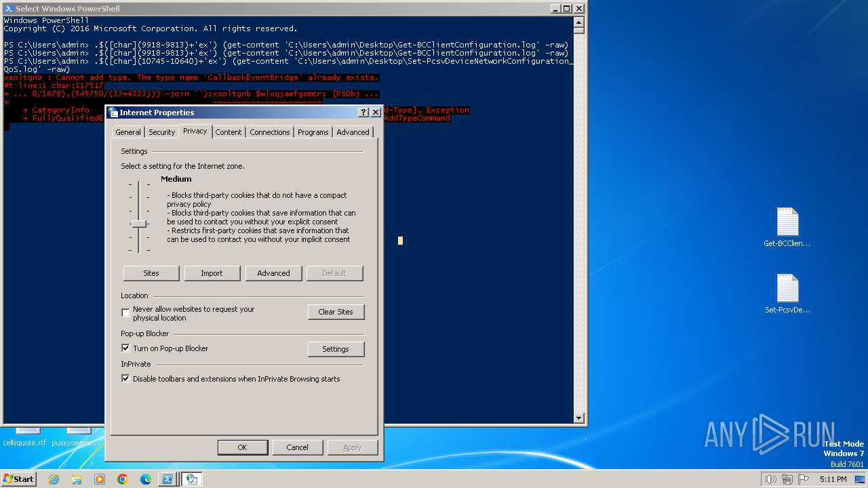
Task: Open the network tray icon
Action: tap(786, 479)
